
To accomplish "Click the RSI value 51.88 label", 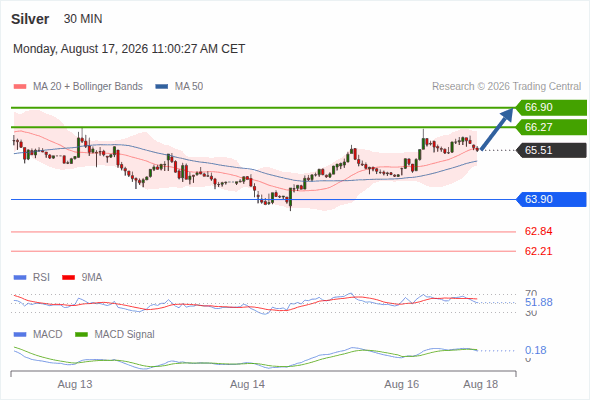I will (538, 302).
